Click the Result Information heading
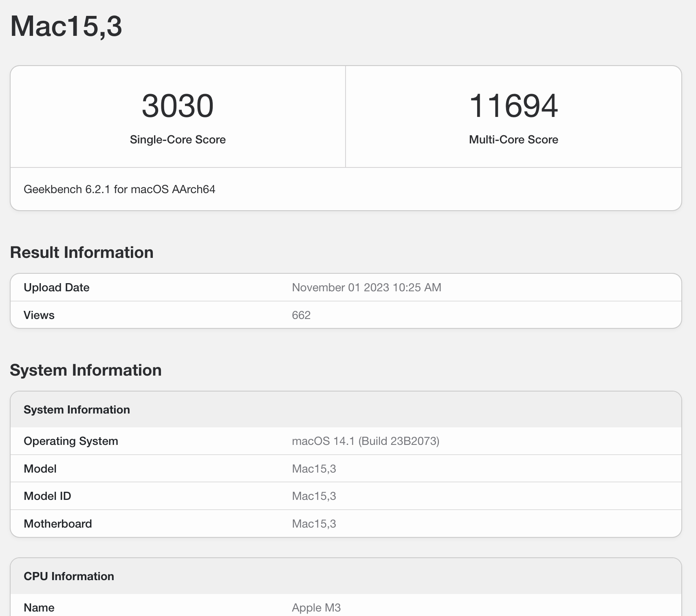 (x=81, y=252)
